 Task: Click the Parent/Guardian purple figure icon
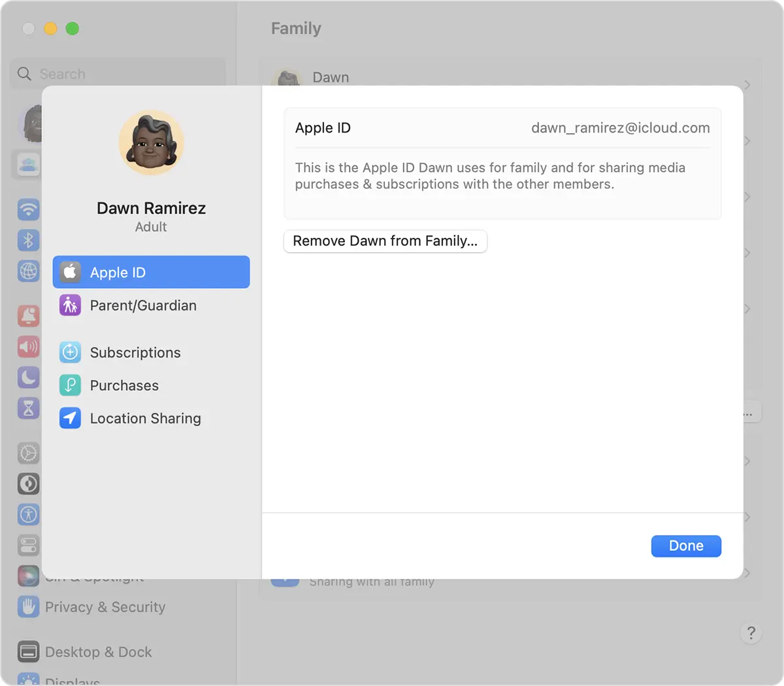click(x=71, y=305)
